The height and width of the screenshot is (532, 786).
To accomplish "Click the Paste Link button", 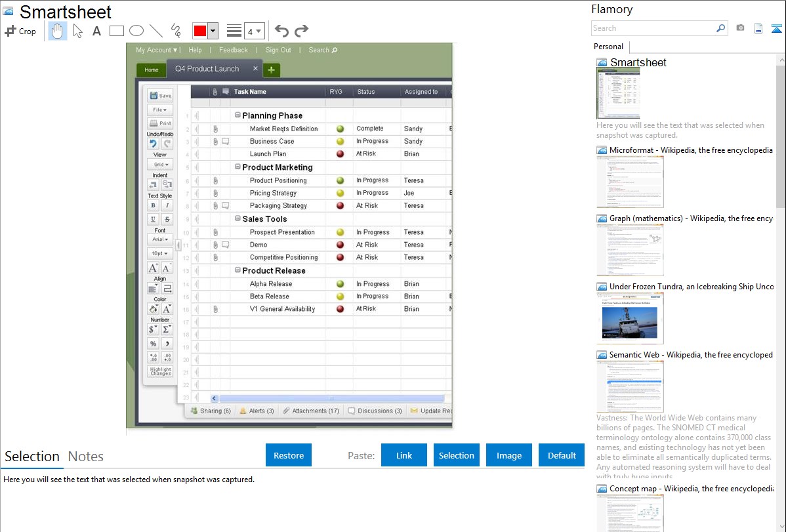I will click(404, 455).
